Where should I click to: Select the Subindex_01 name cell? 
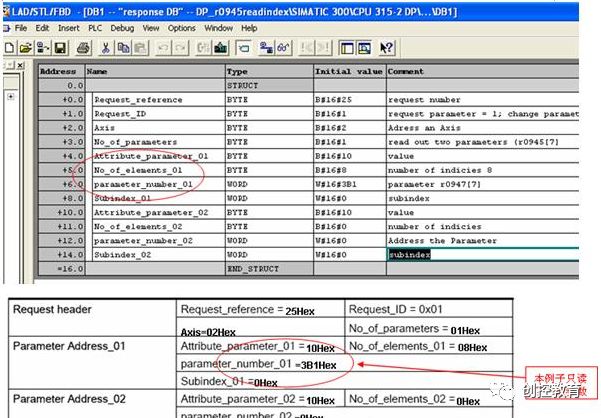click(x=159, y=198)
